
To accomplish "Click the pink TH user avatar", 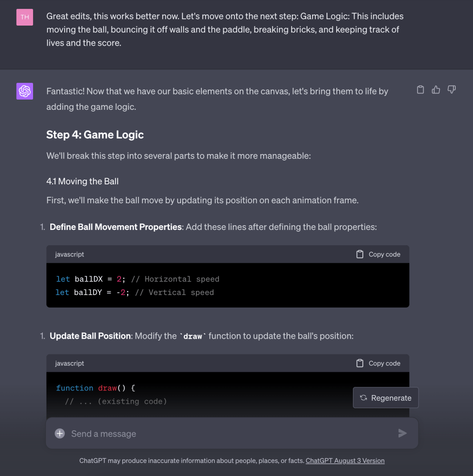I will [25, 17].
